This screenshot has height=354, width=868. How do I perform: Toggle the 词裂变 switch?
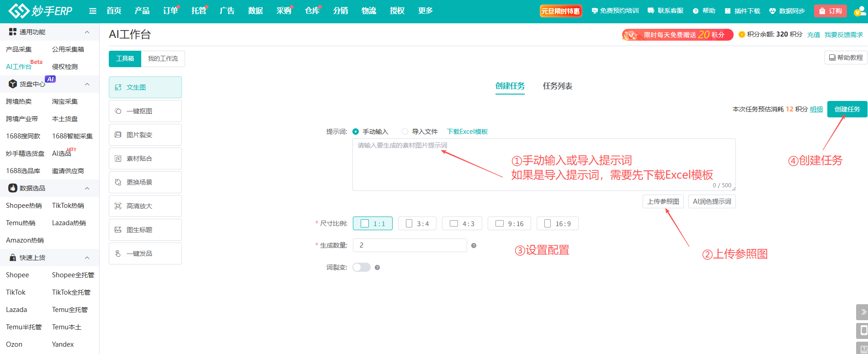[x=361, y=267]
